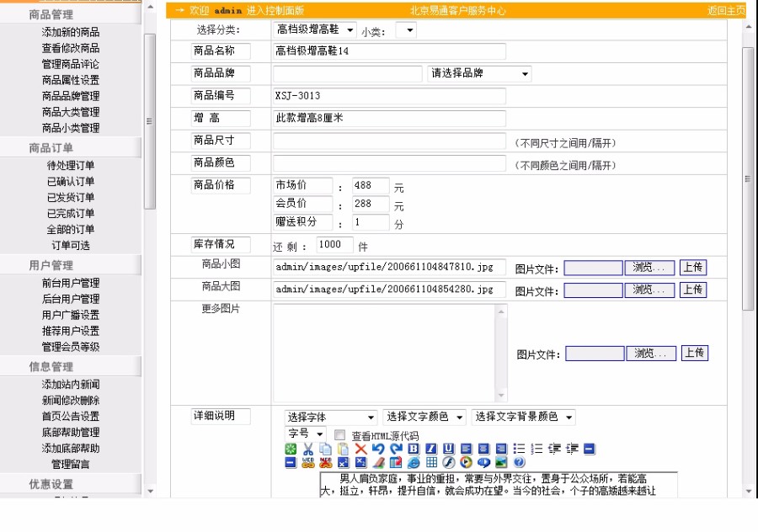
Task: Click 浏览 button in 更多图片 row
Action: (x=651, y=354)
